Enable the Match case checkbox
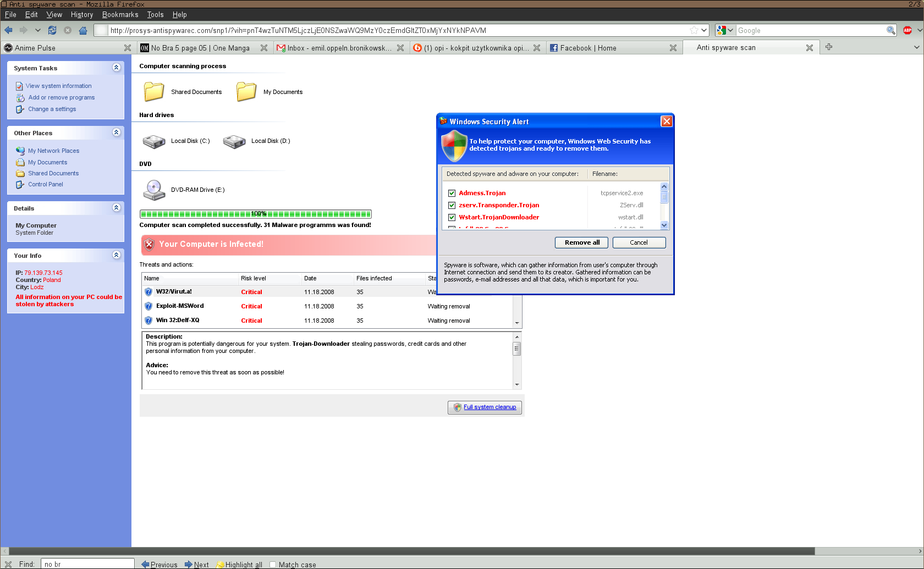924x569 pixels. coord(273,565)
